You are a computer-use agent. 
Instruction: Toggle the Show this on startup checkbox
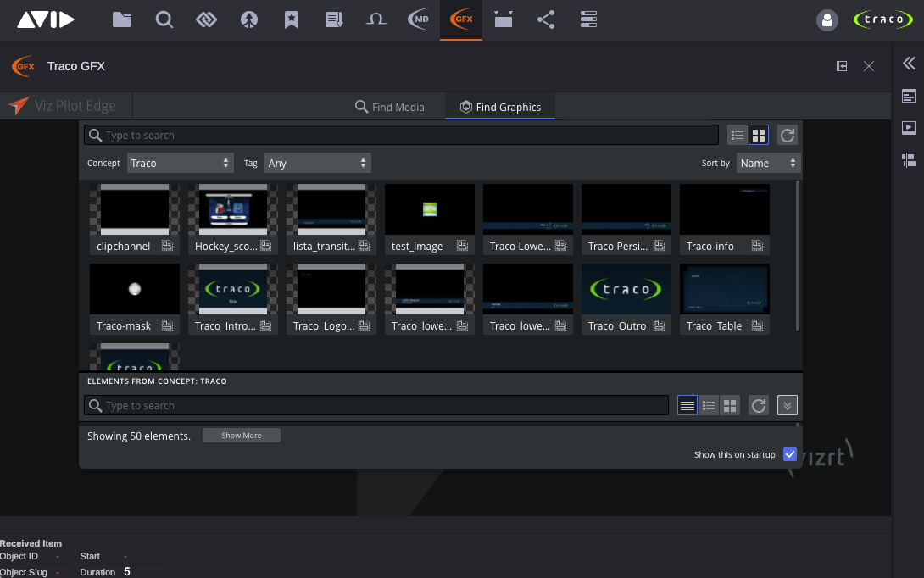tap(790, 454)
